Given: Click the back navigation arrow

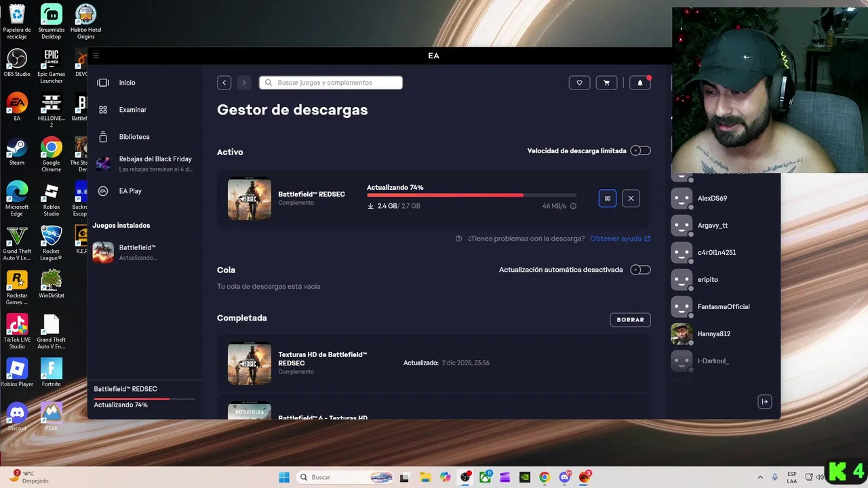Looking at the screenshot, I should pyautogui.click(x=224, y=83).
